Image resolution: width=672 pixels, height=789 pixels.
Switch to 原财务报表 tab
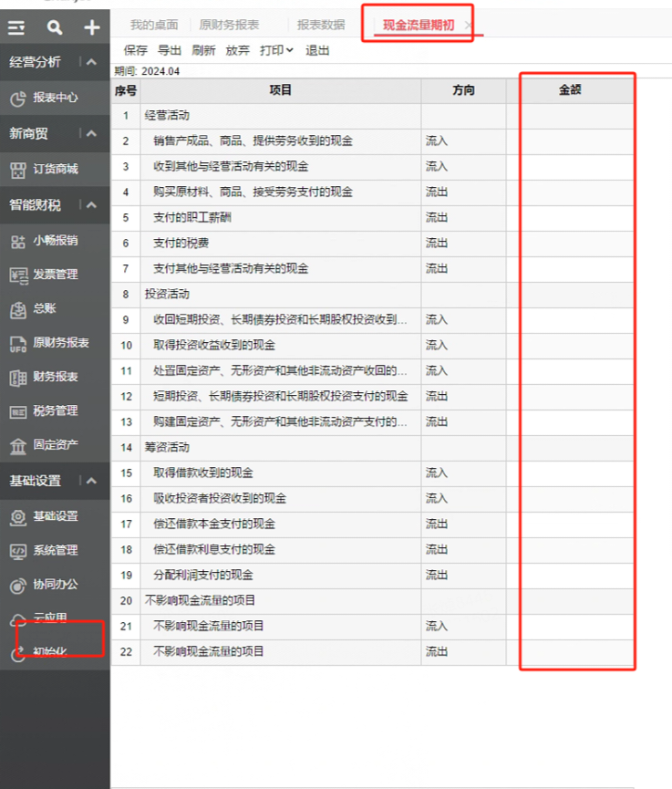[x=229, y=25]
